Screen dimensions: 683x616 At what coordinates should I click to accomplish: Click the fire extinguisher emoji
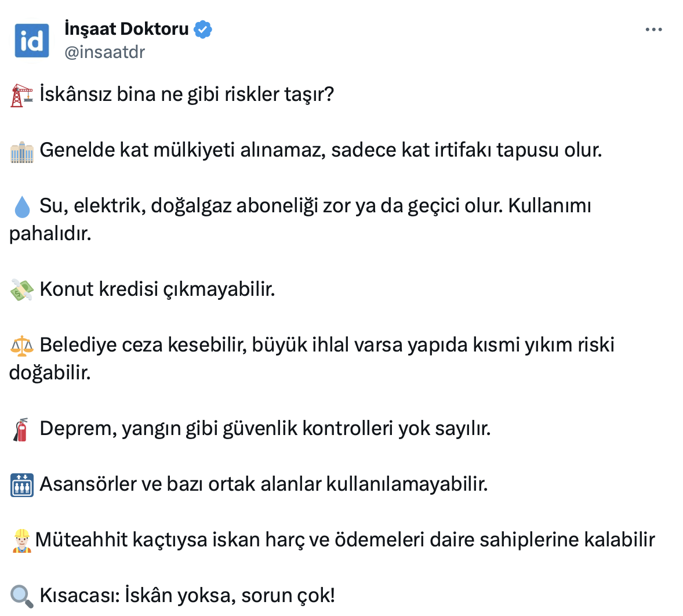(21, 429)
